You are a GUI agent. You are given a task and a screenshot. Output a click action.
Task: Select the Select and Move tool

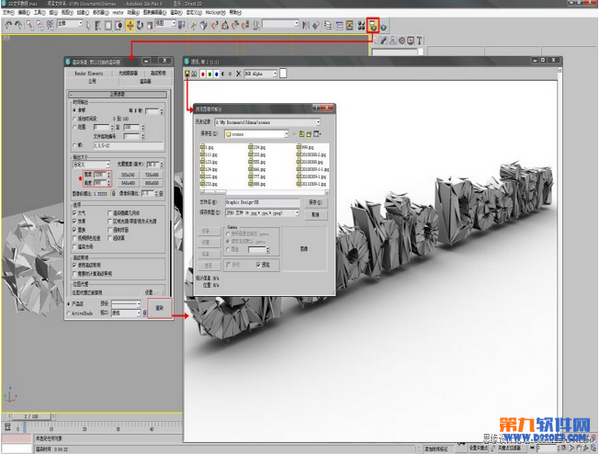click(130, 25)
